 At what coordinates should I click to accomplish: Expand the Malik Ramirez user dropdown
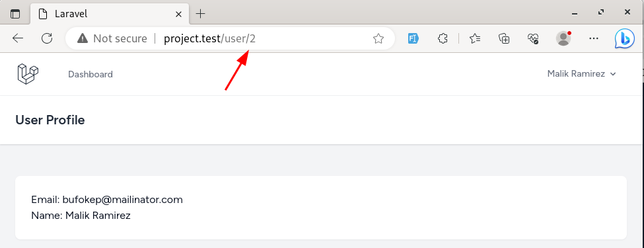pyautogui.click(x=581, y=74)
